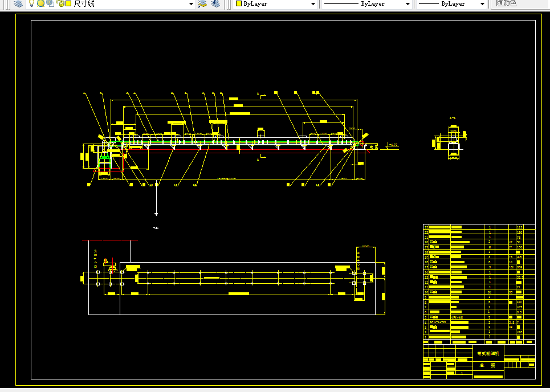Open the ByLayer color control dropdown
The width and height of the screenshot is (550, 392).
313,4
